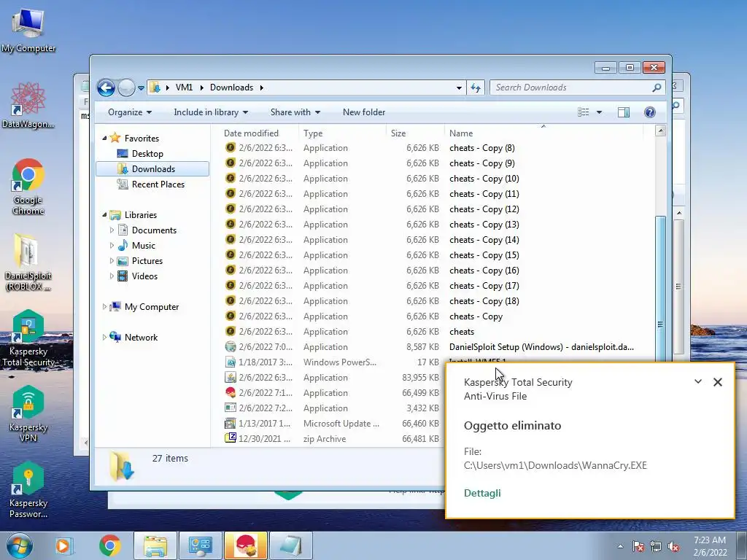The image size is (747, 560).
Task: Open the Organize dropdown menu
Action: pyautogui.click(x=130, y=112)
